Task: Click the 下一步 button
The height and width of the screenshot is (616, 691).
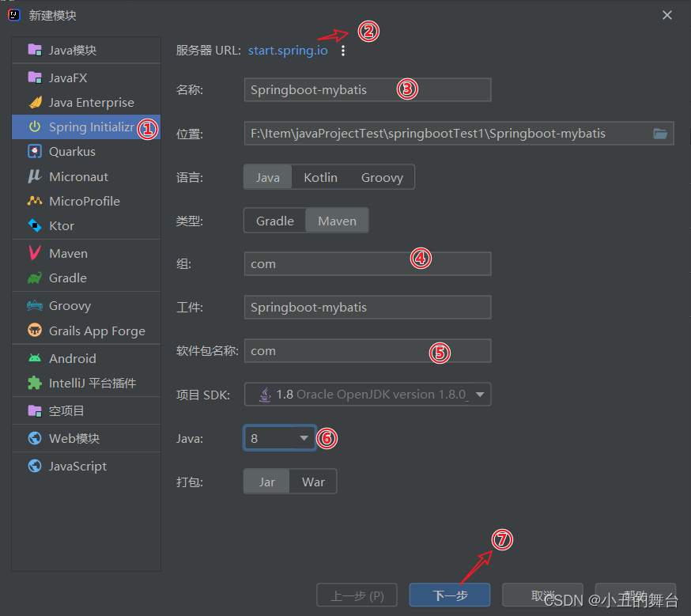Action: click(450, 595)
